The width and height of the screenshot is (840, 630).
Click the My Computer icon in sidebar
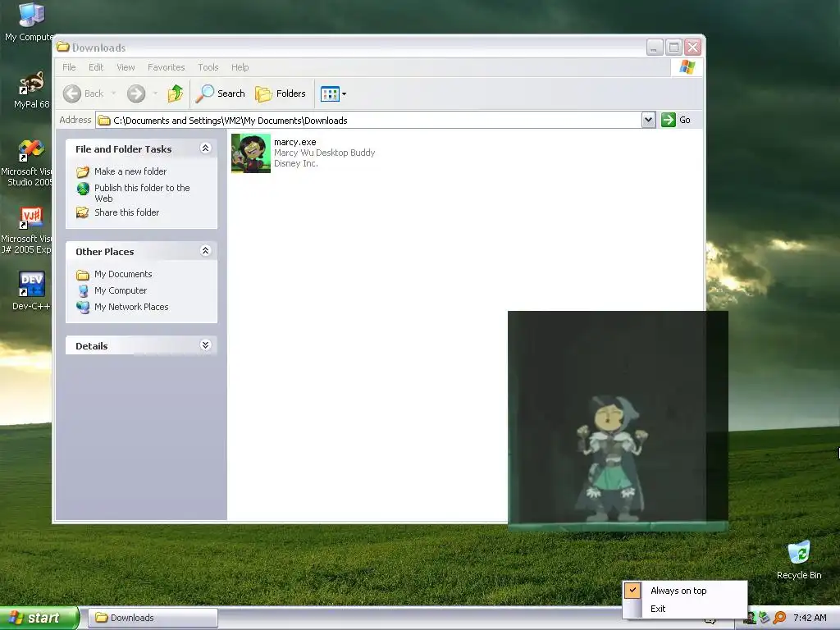(x=83, y=291)
